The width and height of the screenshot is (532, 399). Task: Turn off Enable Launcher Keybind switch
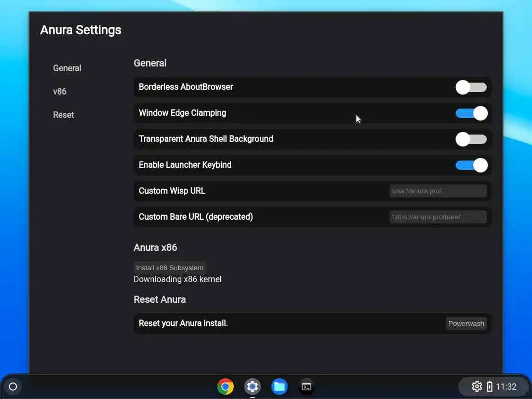click(471, 165)
